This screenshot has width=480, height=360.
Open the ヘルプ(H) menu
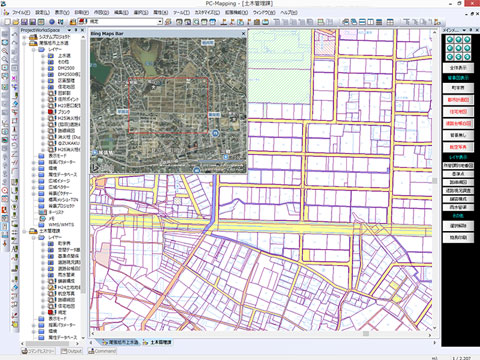click(289, 13)
